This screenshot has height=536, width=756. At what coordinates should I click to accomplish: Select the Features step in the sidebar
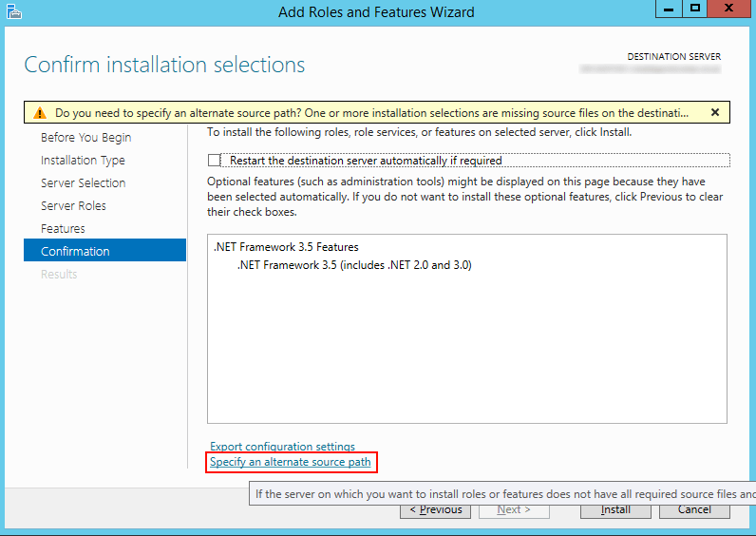pos(63,229)
